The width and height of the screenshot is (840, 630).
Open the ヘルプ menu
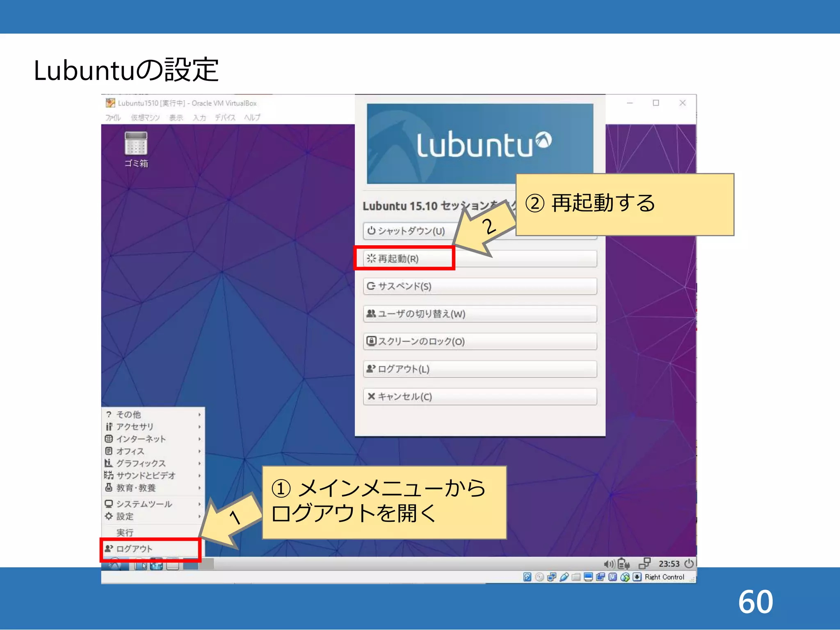coord(252,118)
